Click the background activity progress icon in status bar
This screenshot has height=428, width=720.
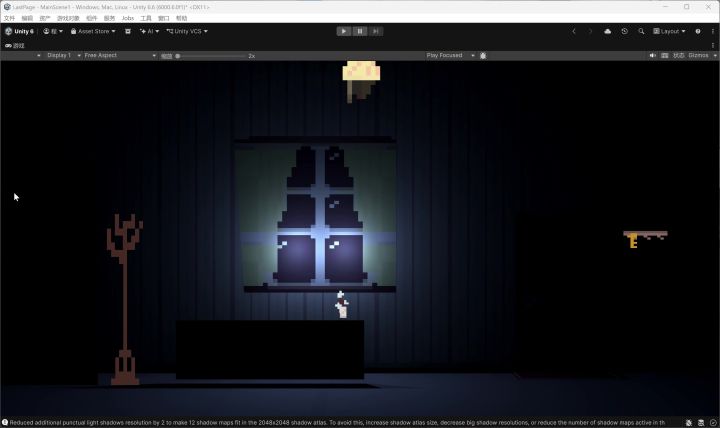pyautogui.click(x=713, y=422)
